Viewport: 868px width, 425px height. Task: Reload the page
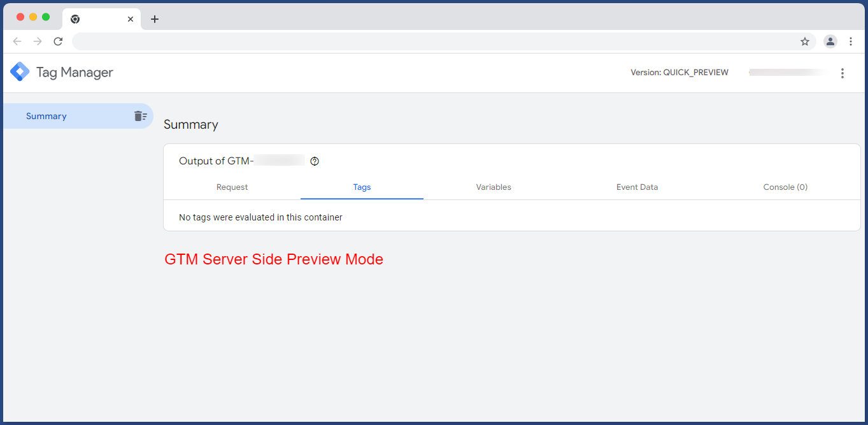coord(58,41)
